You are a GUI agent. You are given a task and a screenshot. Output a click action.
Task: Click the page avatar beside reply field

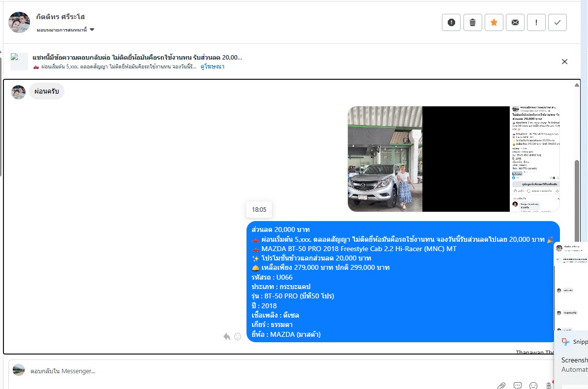click(x=19, y=370)
